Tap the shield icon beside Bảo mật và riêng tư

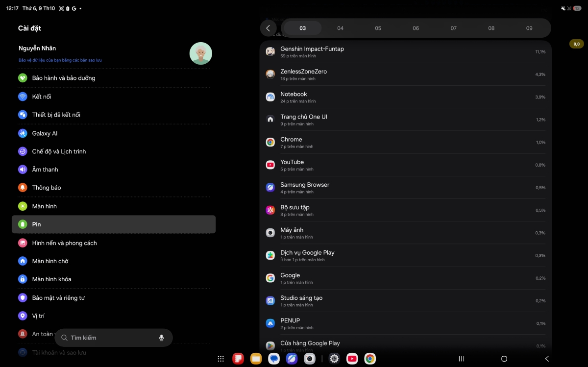pyautogui.click(x=23, y=298)
